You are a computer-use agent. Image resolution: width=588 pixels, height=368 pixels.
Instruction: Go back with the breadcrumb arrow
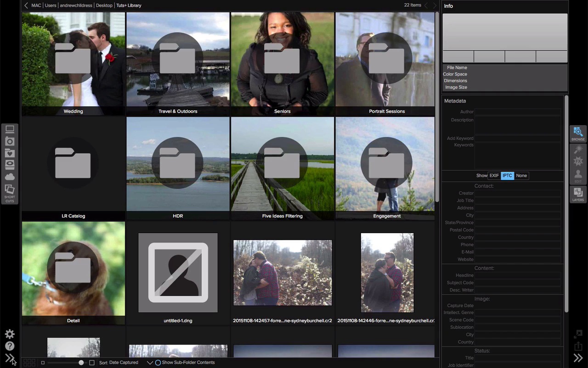tap(26, 6)
